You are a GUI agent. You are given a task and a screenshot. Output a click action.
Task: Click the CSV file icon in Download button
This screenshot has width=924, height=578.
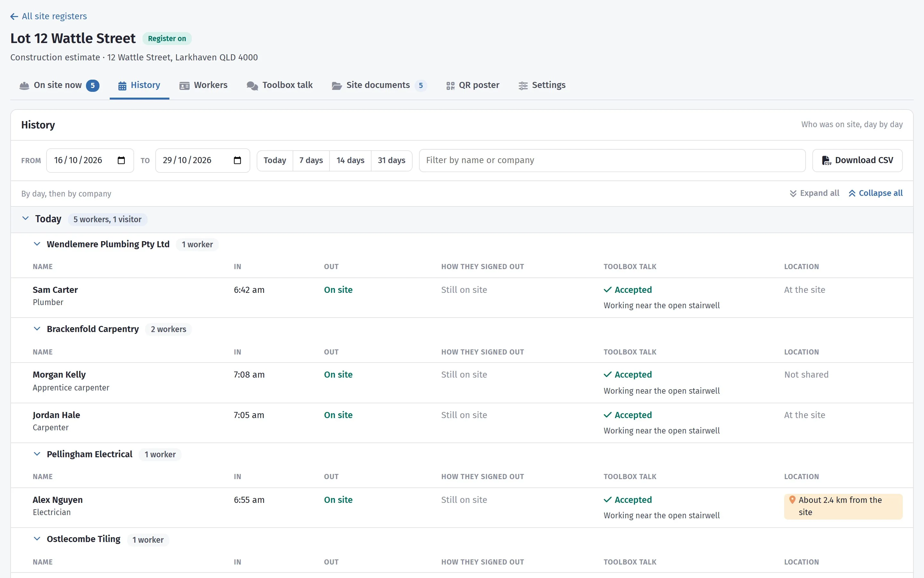click(x=826, y=160)
